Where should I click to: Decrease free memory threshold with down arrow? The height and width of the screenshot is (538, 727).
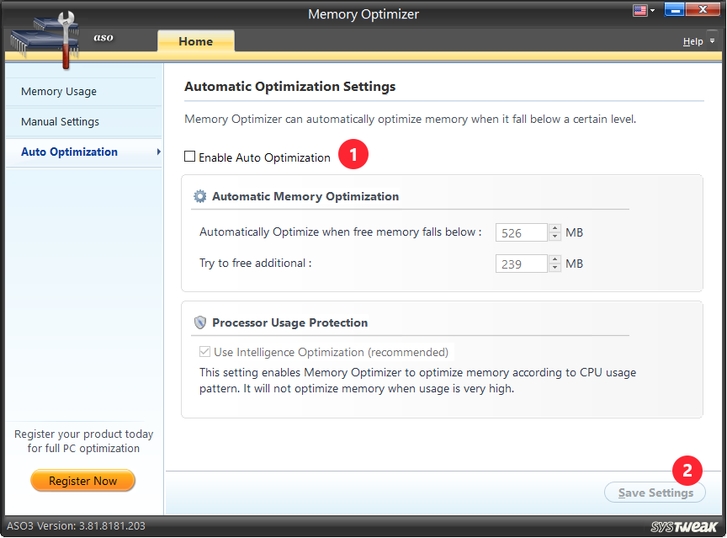point(555,237)
